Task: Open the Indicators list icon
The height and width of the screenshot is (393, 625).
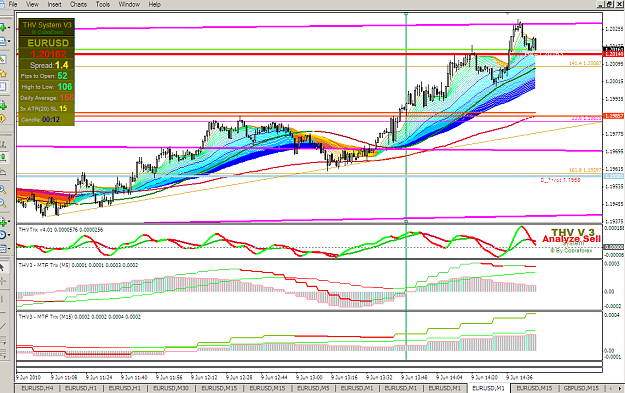Action: (x=3, y=221)
